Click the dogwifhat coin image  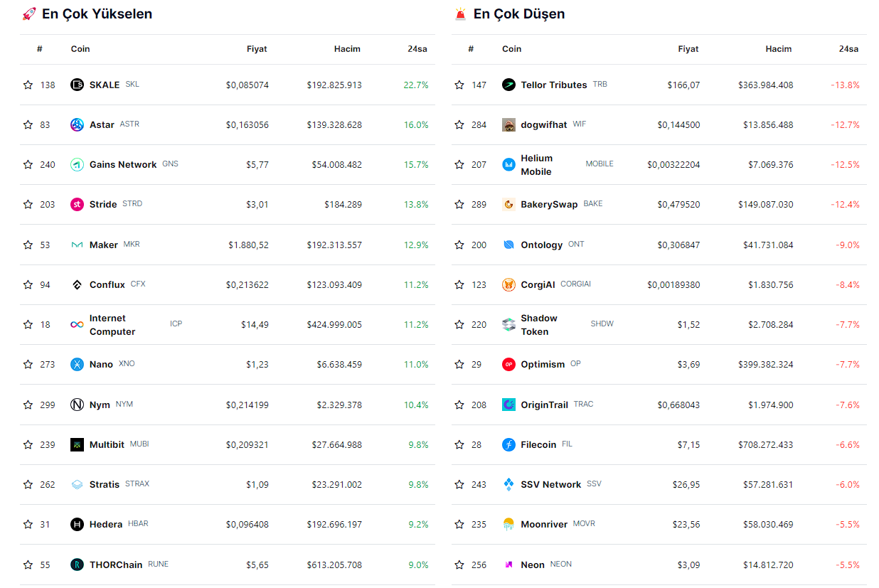508,125
